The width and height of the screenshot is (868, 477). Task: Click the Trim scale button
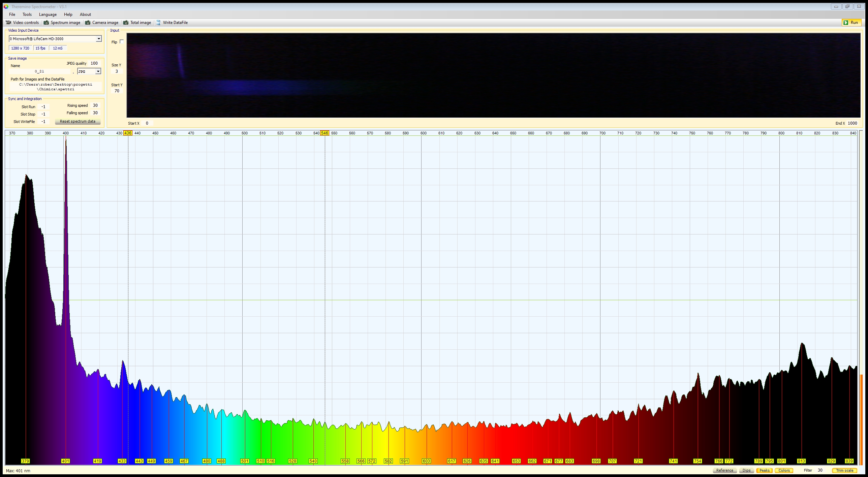pyautogui.click(x=844, y=470)
